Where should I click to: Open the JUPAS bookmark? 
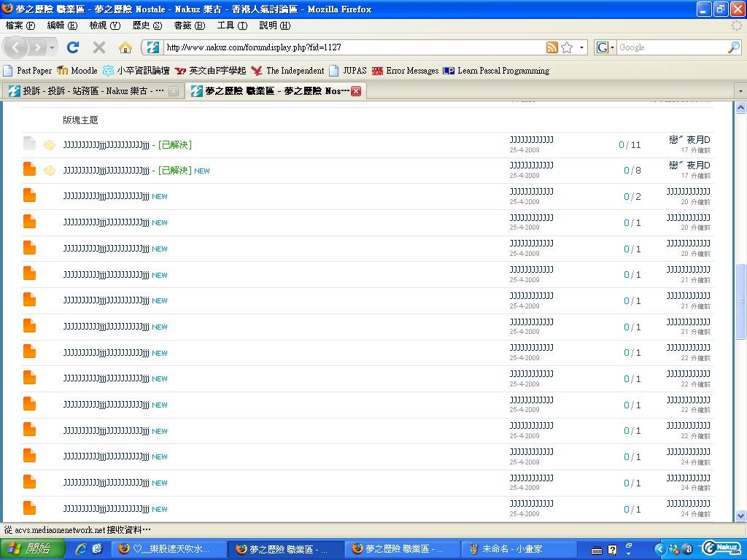(348, 71)
